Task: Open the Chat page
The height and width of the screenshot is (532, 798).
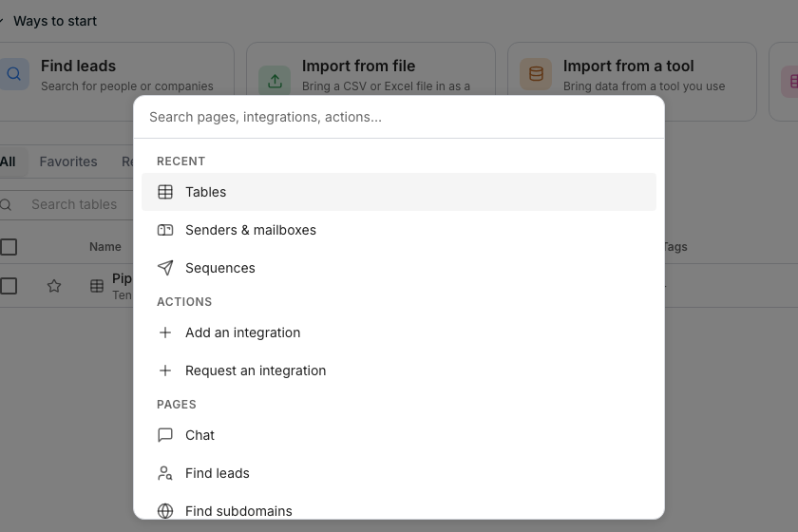Action: [399, 435]
